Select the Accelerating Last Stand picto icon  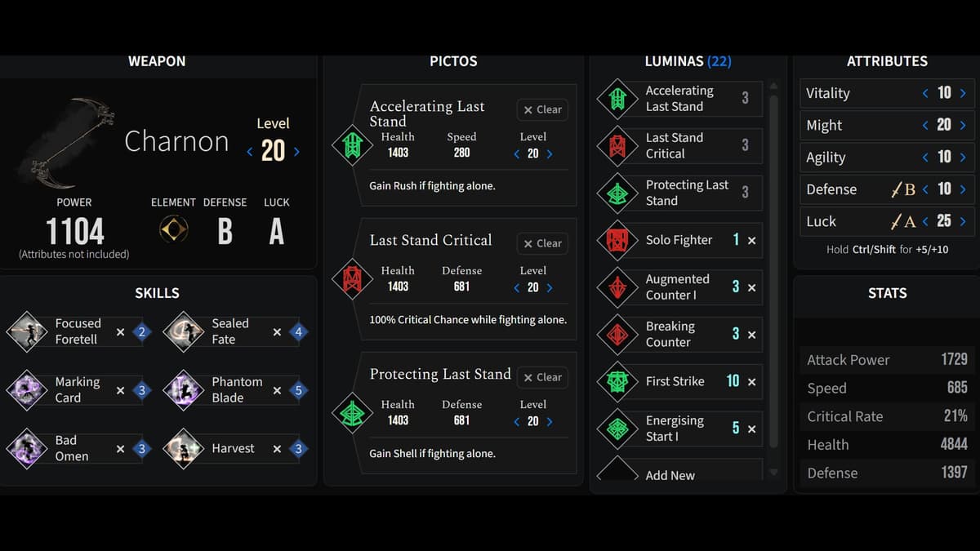click(352, 145)
